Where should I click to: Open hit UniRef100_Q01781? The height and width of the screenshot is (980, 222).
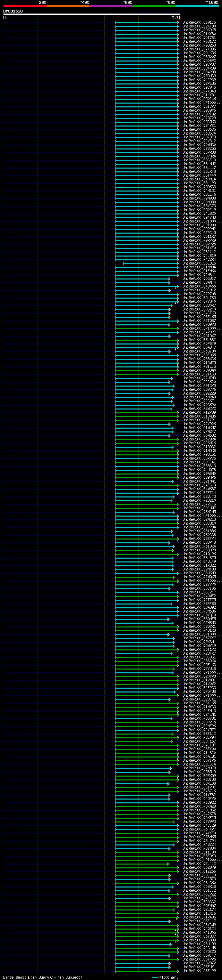coord(199,38)
